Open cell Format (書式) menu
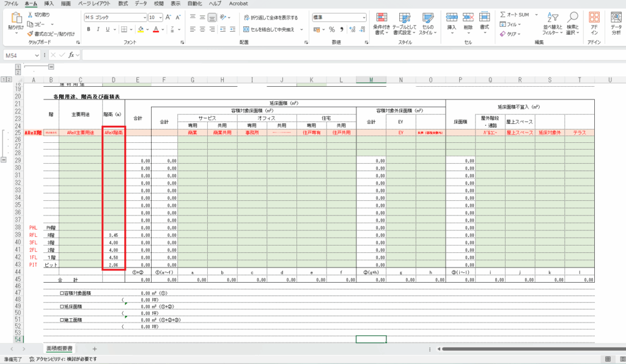This screenshot has height=364, width=626. (484, 24)
